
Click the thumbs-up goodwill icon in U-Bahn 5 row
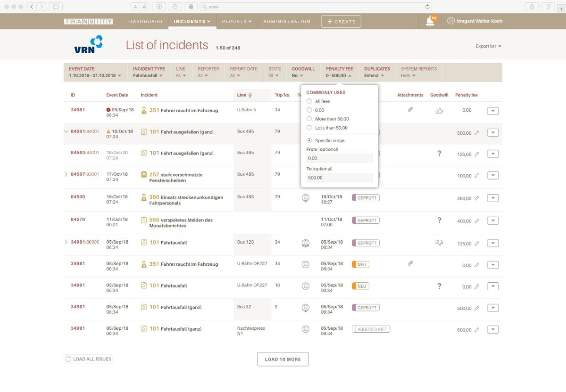(439, 110)
